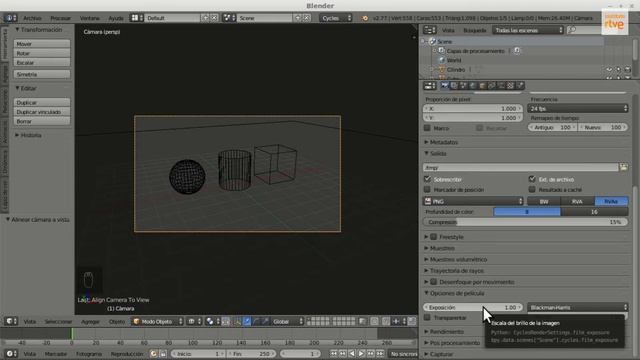Click the properties editor type icon
Image resolution: width=640 pixels, height=360 pixels.
tap(429, 86)
